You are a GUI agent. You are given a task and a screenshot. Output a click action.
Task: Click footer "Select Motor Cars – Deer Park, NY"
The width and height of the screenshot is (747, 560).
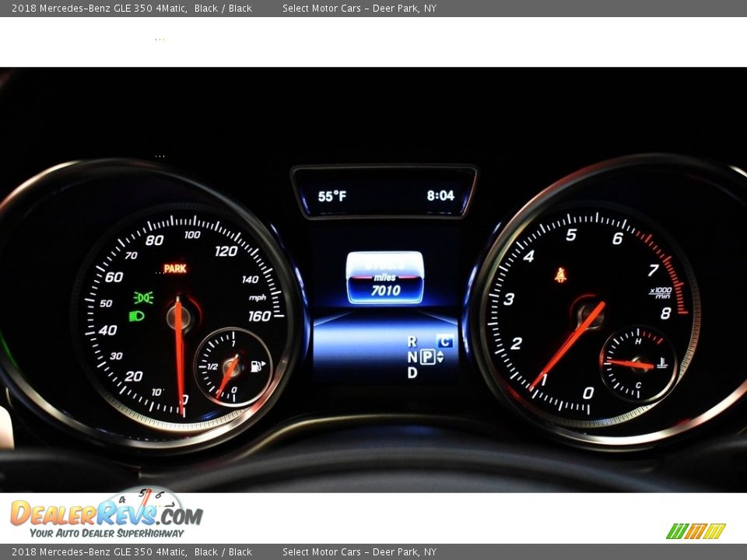click(x=359, y=552)
